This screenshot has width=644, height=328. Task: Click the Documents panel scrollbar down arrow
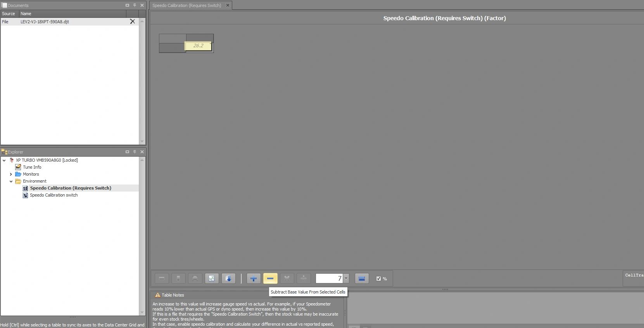click(142, 142)
